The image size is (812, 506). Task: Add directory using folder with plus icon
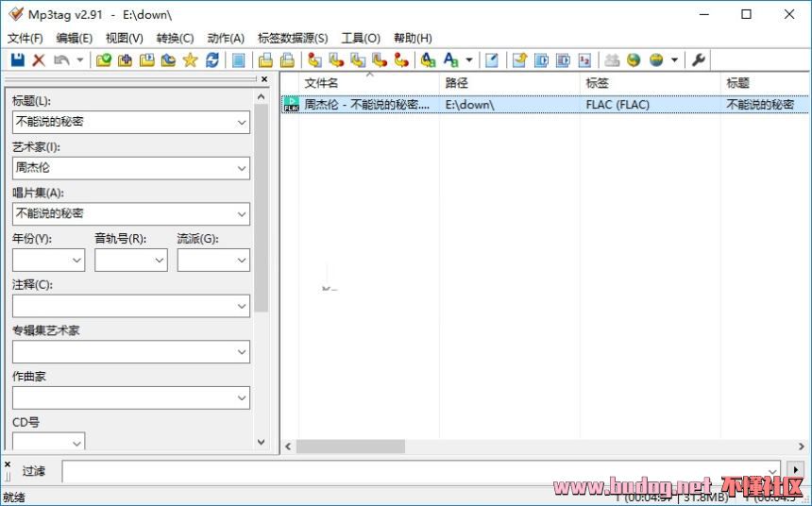(125, 60)
